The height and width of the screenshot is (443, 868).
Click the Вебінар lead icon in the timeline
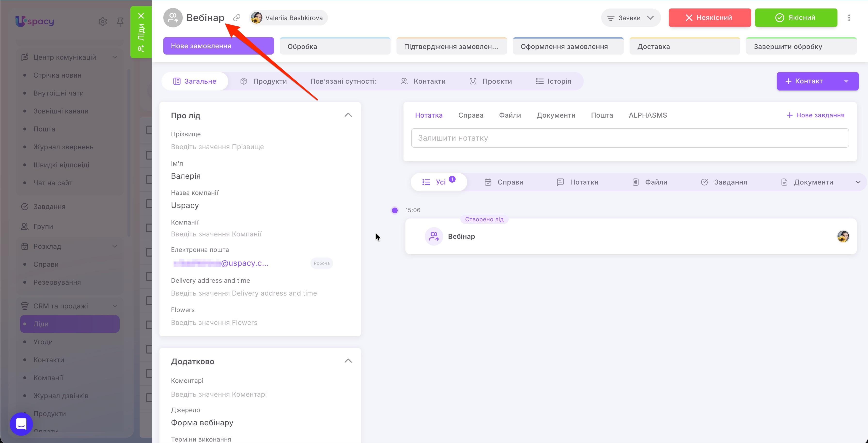pos(434,236)
